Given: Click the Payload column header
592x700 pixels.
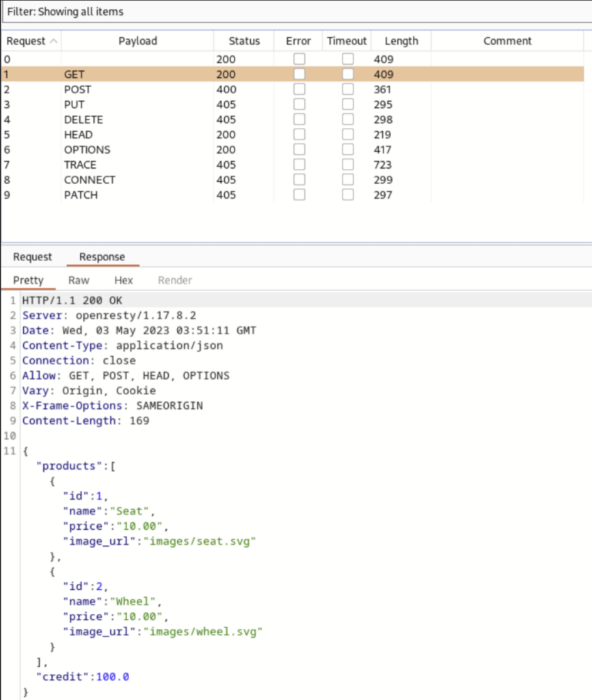Looking at the screenshot, I should pyautogui.click(x=137, y=41).
